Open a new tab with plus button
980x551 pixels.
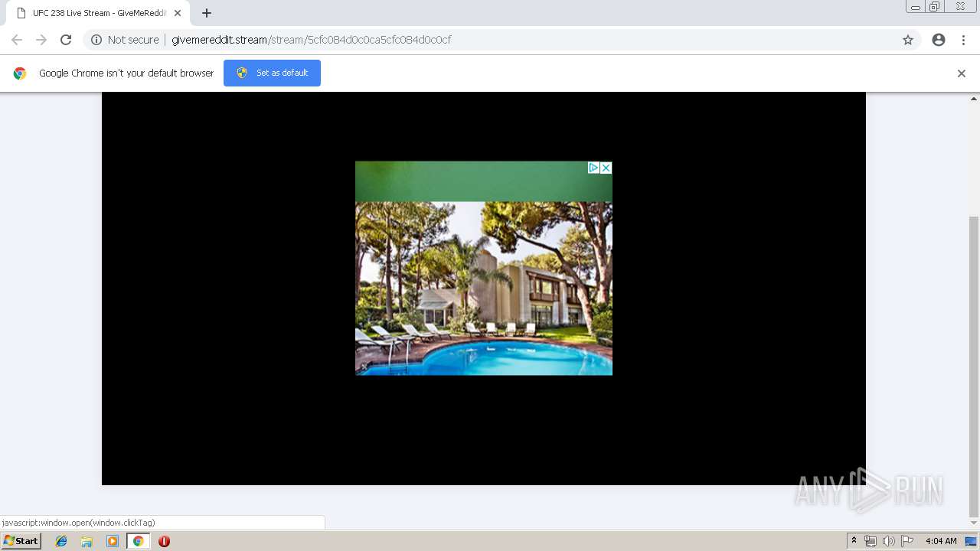[207, 13]
